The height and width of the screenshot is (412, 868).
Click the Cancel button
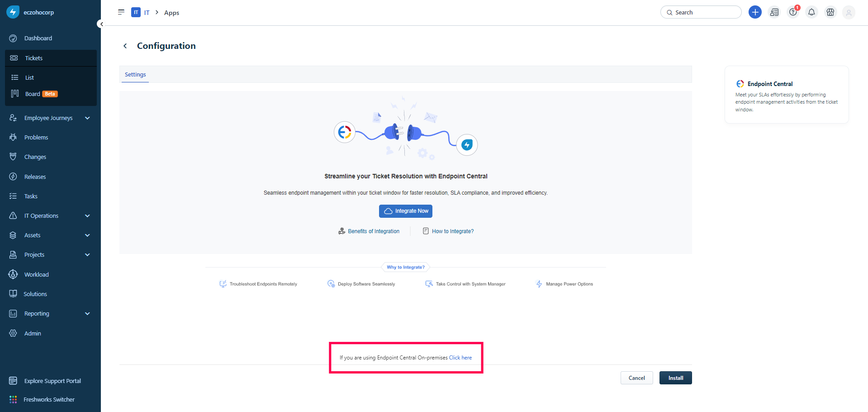tap(637, 378)
